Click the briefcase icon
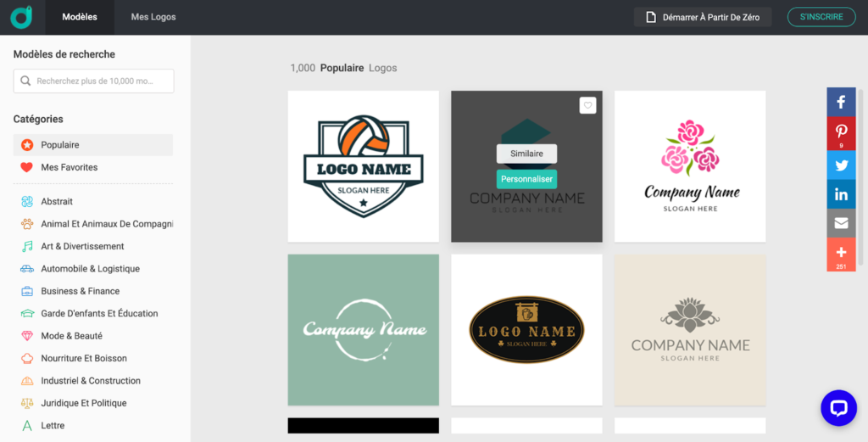Image resolution: width=868 pixels, height=442 pixels. click(26, 291)
